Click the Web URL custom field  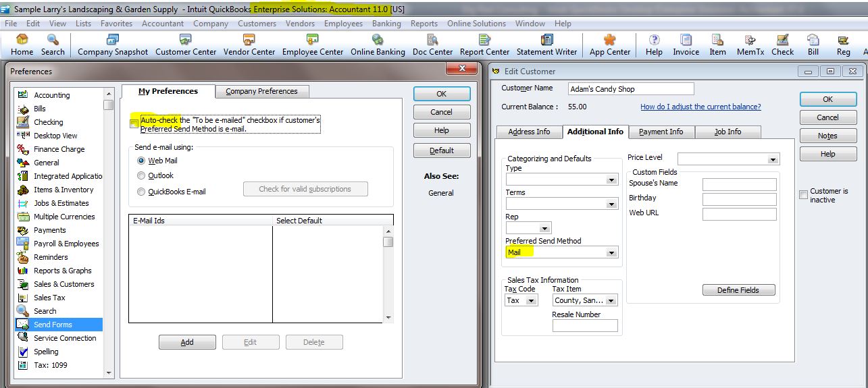pyautogui.click(x=740, y=214)
